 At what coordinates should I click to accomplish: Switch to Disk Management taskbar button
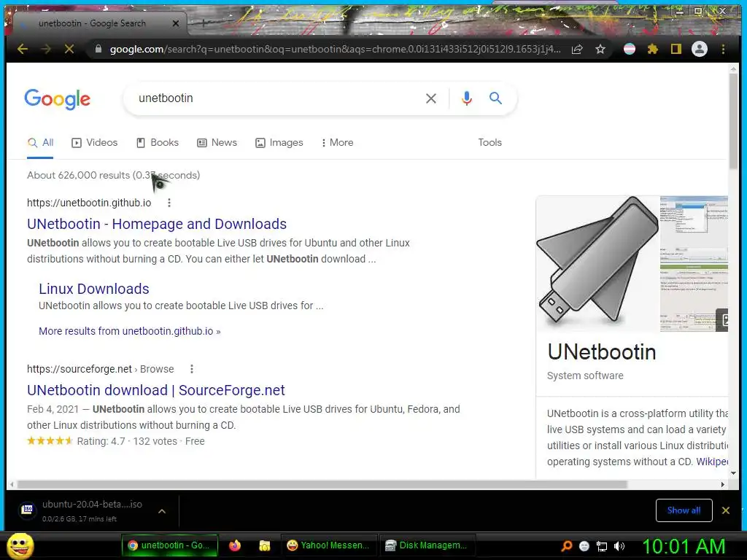click(427, 545)
